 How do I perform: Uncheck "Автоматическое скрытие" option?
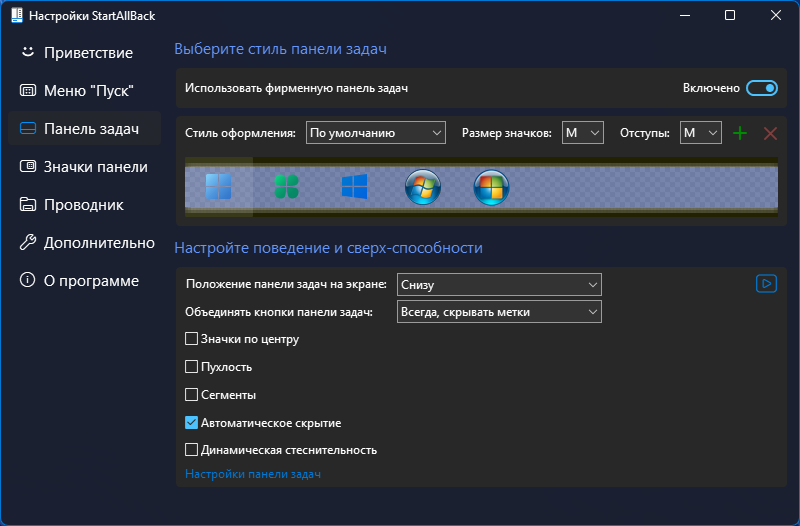coord(192,423)
